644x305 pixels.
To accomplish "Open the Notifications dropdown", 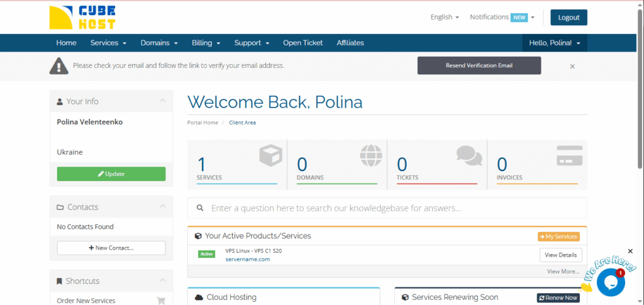I will (502, 18).
